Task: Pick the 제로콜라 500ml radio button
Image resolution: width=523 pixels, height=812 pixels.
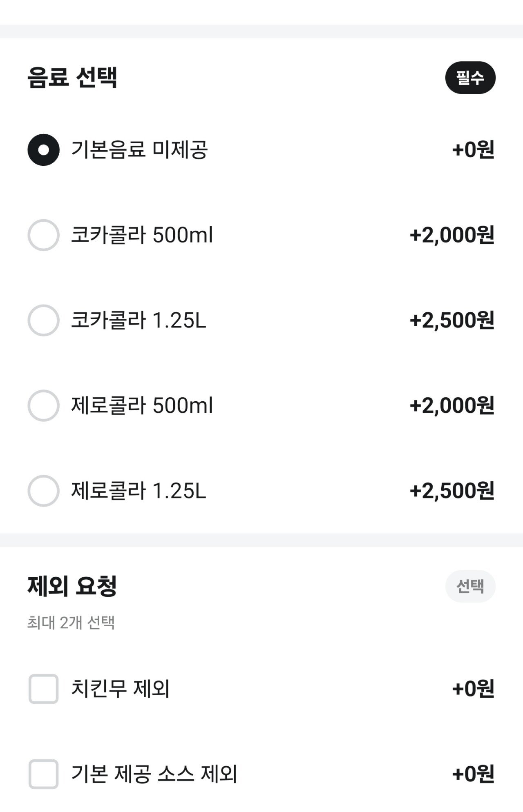Action: click(43, 406)
